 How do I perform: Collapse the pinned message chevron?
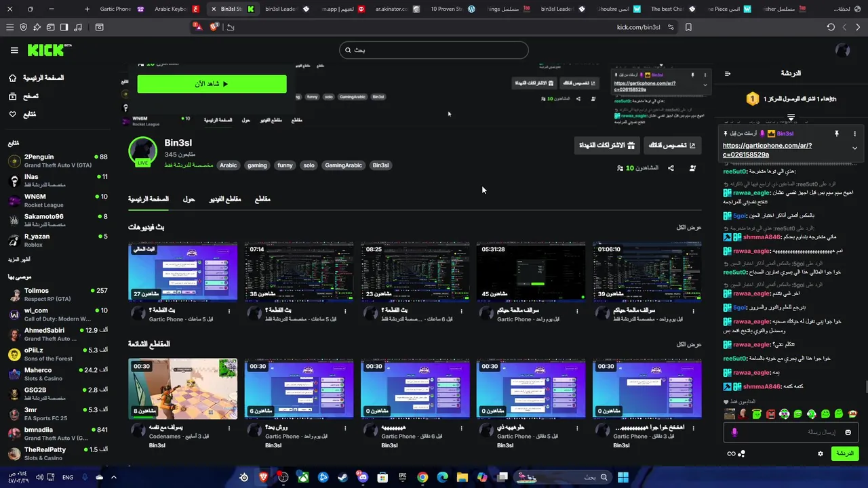[x=854, y=148]
